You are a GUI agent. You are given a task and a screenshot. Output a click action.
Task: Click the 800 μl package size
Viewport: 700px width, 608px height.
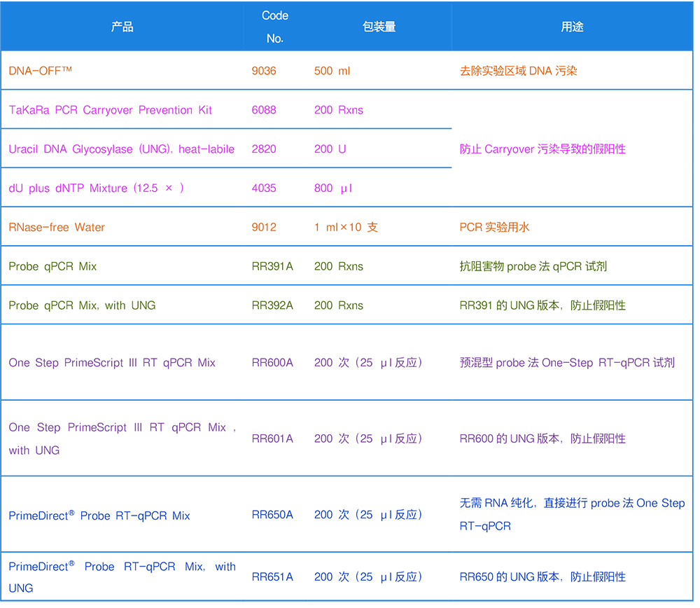(x=333, y=188)
